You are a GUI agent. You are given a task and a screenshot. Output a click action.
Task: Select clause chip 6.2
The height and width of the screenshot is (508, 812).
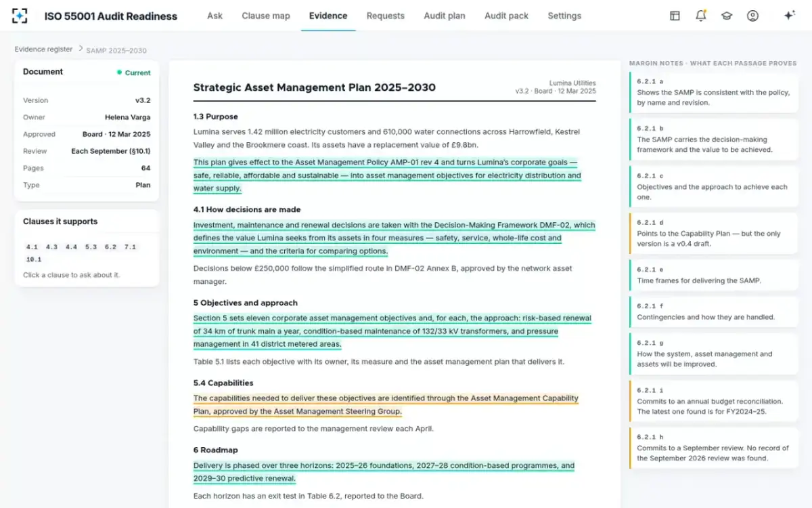pos(110,247)
